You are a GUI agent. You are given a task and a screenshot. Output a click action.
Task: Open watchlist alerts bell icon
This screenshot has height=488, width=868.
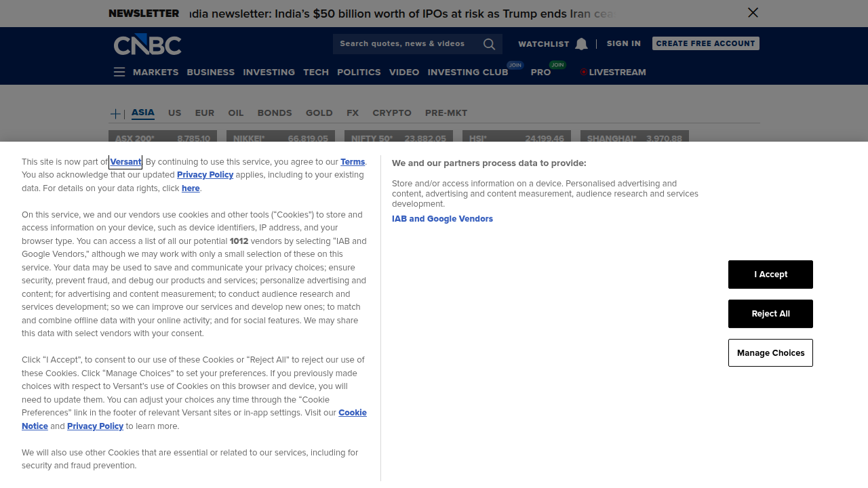581,44
